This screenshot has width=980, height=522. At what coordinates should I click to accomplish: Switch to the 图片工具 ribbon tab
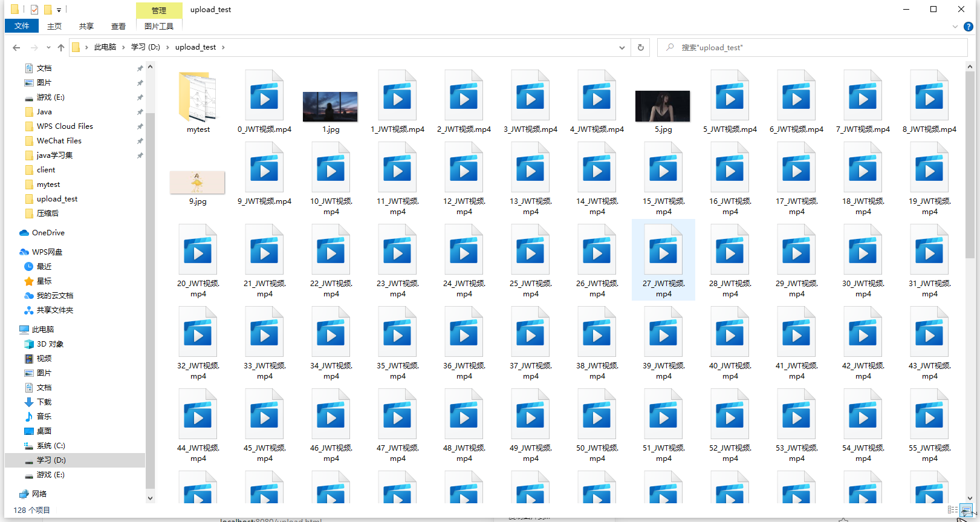[x=159, y=26]
